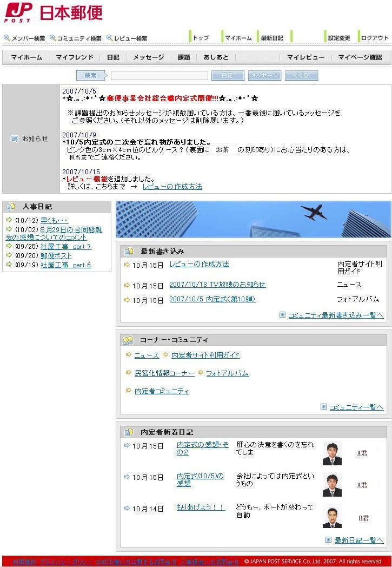Image resolution: width=392 pixels, height=567 pixels.
Task: Click arrow icon beside 最新日記一覧へ
Action: click(328, 539)
